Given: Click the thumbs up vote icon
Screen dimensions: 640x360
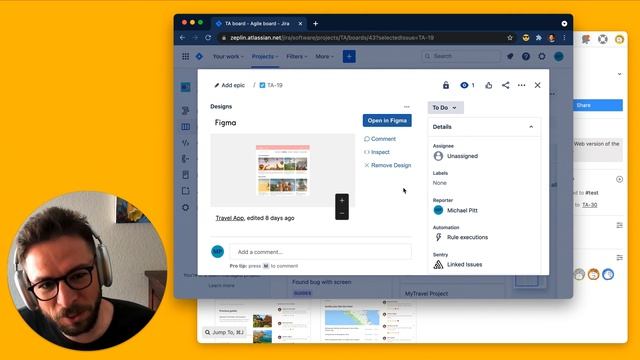Looking at the screenshot, I should click(489, 85).
